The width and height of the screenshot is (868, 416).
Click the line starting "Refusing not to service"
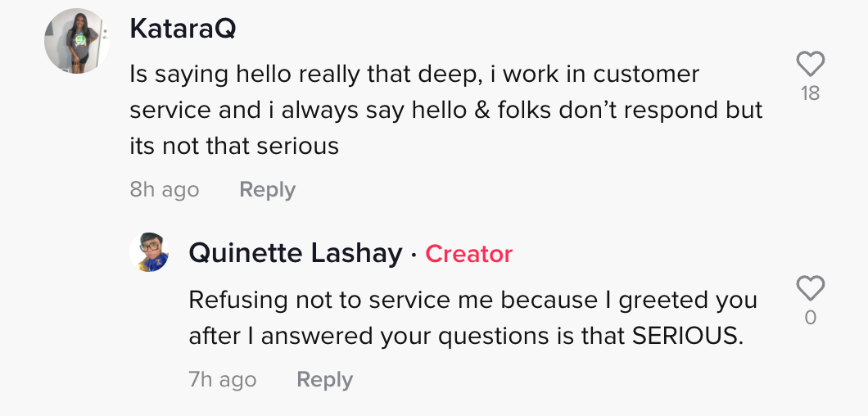(x=472, y=301)
